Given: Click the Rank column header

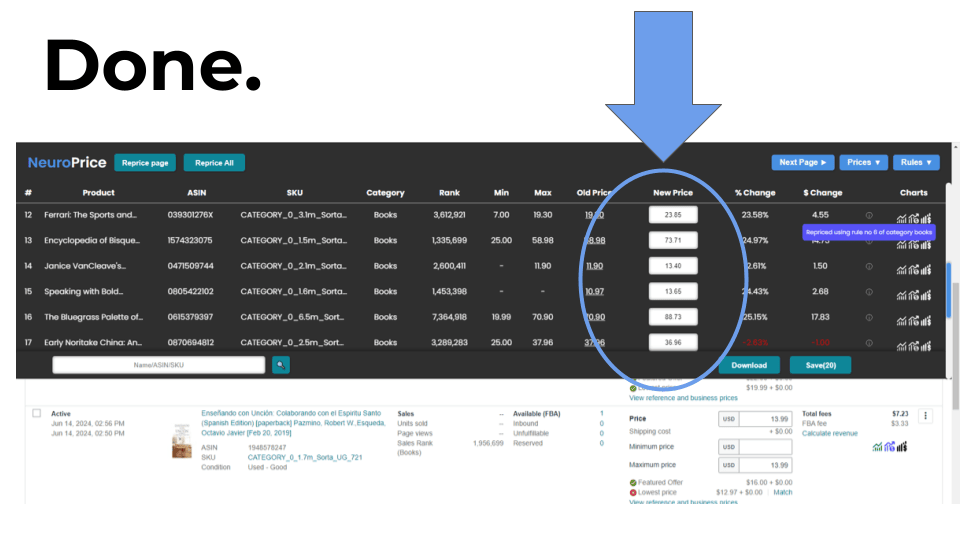Looking at the screenshot, I should [449, 192].
